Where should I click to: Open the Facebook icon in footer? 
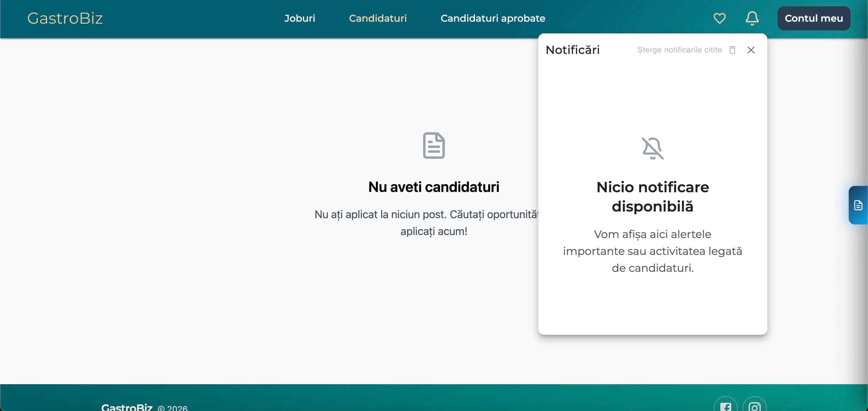[x=725, y=406]
